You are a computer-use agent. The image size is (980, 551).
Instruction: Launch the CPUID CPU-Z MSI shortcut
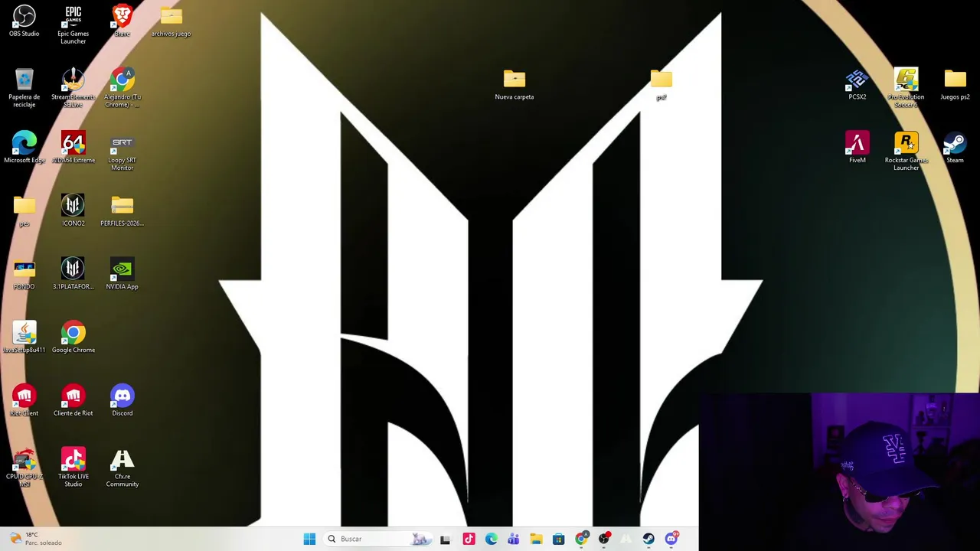pyautogui.click(x=24, y=468)
